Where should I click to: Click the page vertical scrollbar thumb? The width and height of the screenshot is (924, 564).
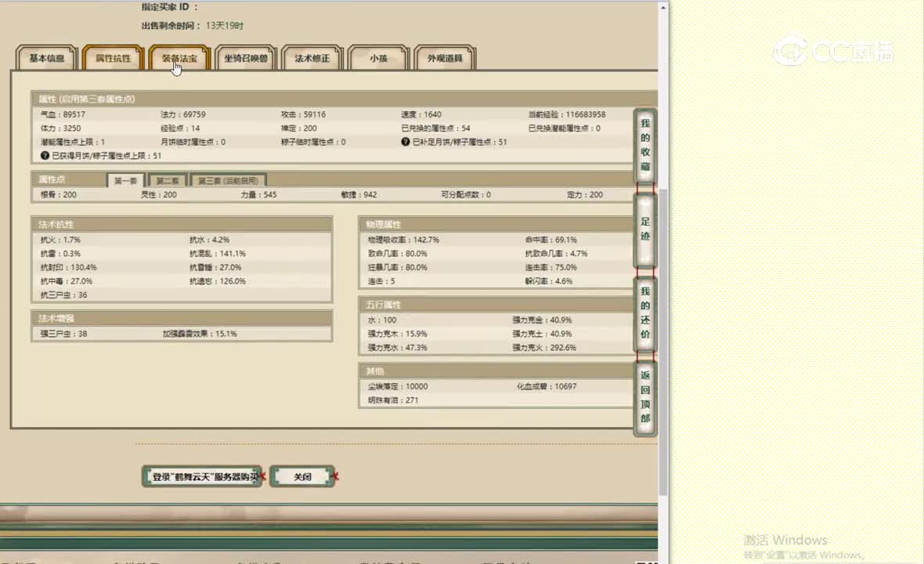tap(663, 342)
